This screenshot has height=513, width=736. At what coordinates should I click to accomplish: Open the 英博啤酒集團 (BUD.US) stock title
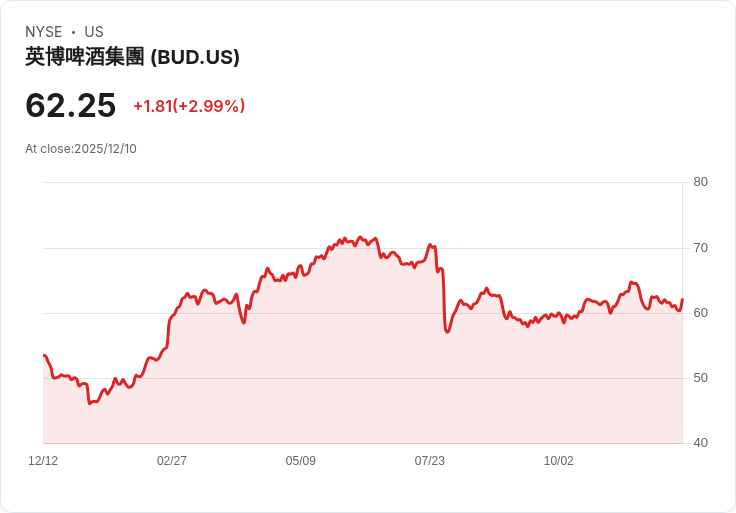(x=132, y=57)
